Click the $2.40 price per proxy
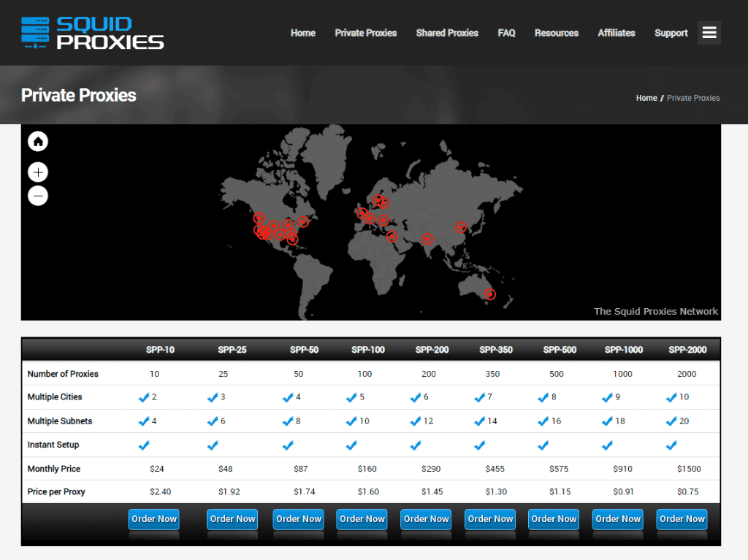748x560 pixels. tap(160, 492)
